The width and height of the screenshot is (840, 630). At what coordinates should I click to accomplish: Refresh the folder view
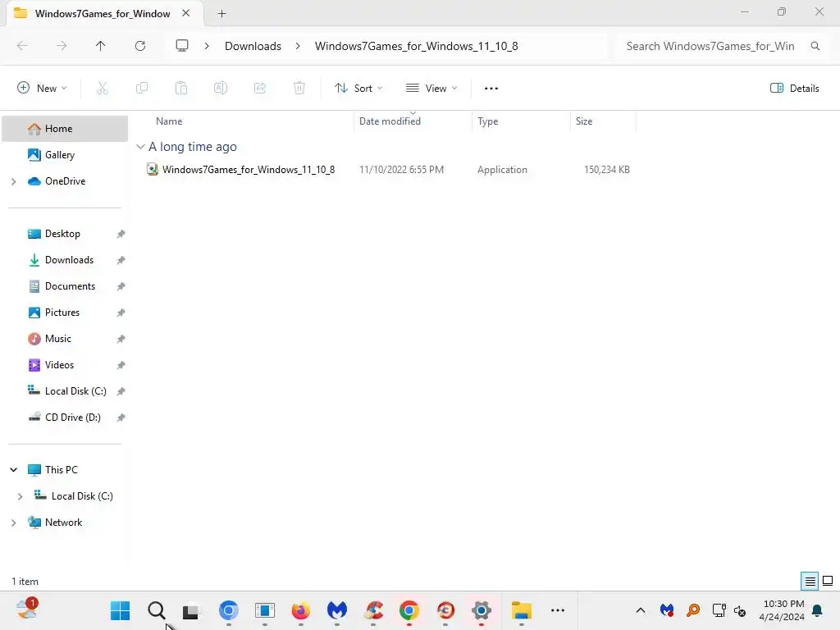[140, 46]
